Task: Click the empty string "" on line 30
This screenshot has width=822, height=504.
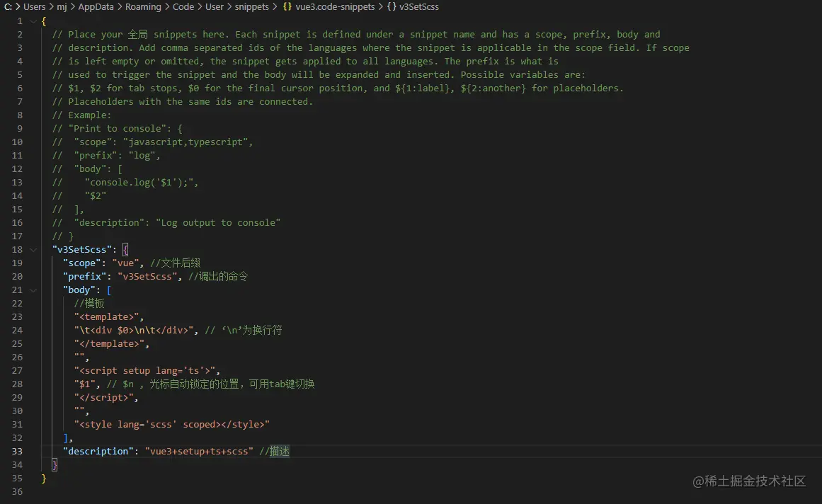Action: (x=79, y=411)
